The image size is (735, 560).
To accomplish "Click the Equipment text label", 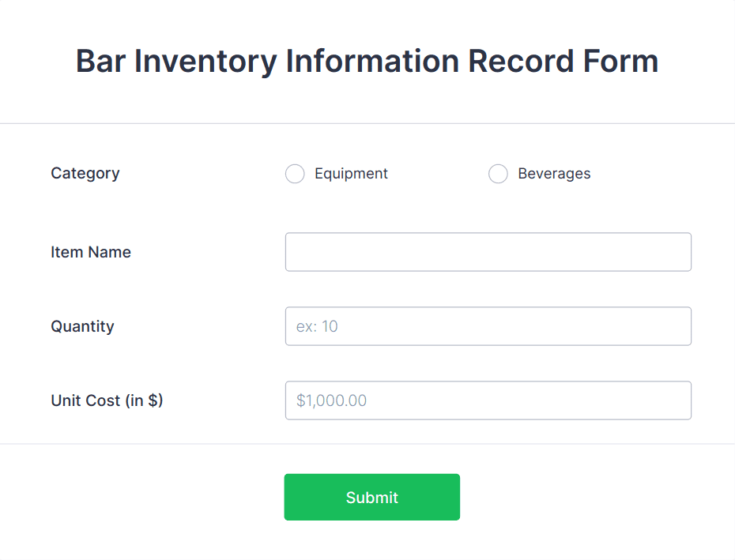I will coord(351,173).
